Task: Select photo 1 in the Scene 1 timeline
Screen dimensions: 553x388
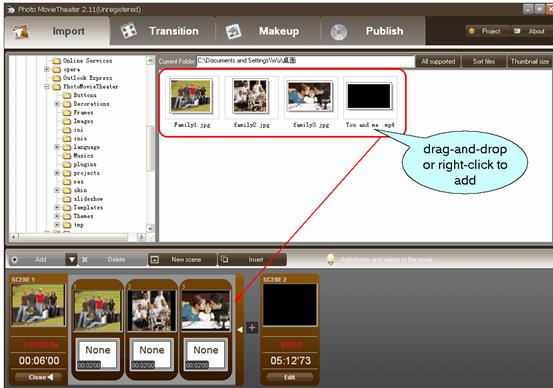Action: tap(98, 310)
